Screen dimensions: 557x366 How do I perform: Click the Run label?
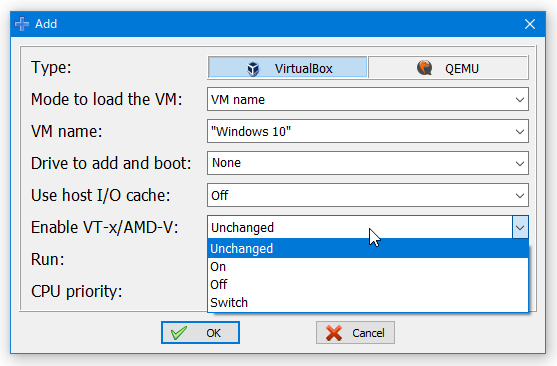pos(48,259)
